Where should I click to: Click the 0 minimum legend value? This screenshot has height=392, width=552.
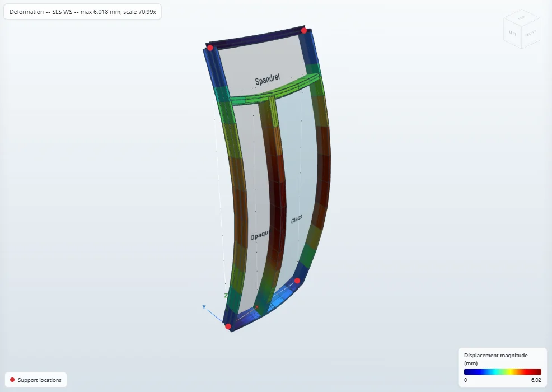(465, 380)
